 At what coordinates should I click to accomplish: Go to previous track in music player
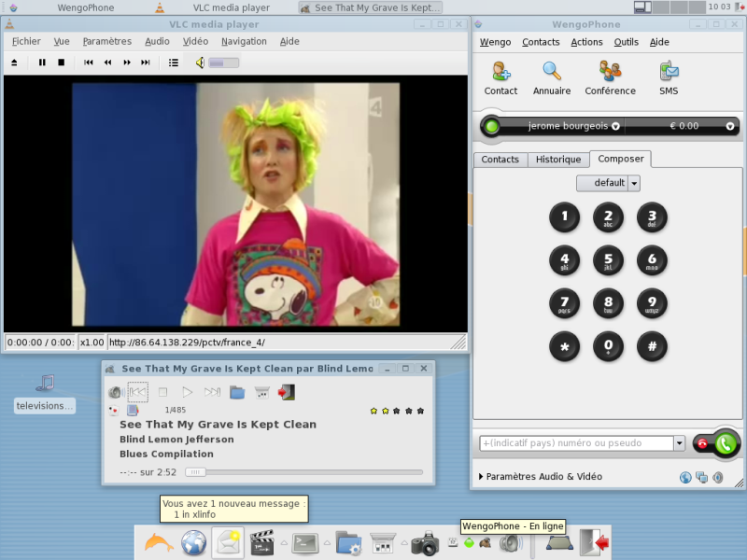(137, 392)
